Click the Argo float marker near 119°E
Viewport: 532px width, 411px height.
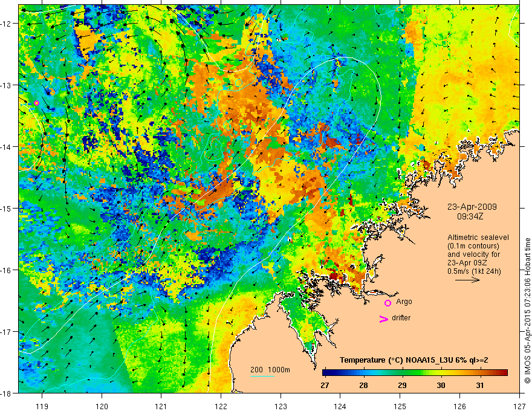point(37,103)
